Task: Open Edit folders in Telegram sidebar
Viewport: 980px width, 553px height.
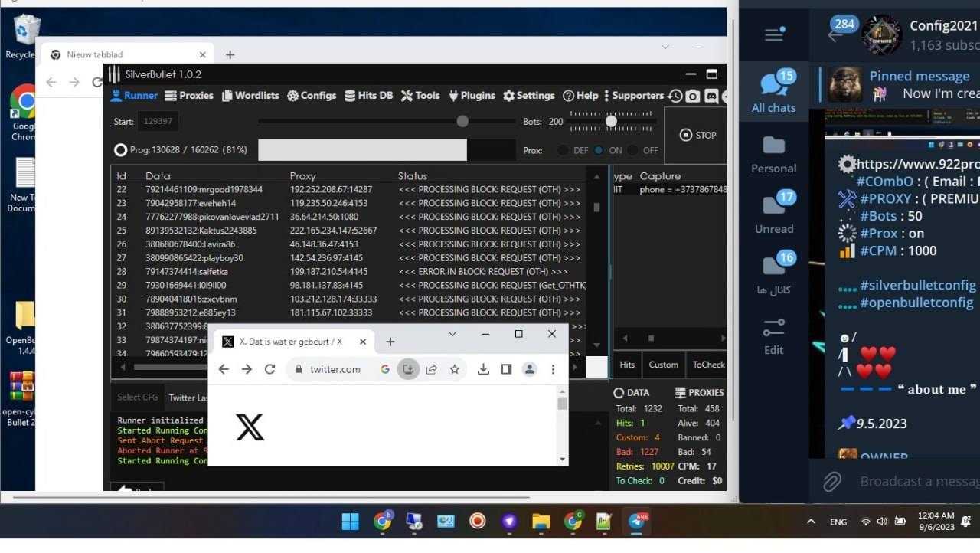Action: coord(774,337)
